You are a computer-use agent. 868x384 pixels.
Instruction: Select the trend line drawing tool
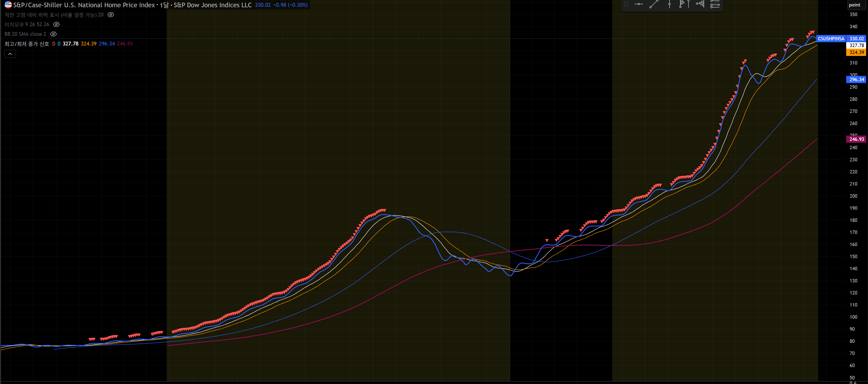[654, 4]
